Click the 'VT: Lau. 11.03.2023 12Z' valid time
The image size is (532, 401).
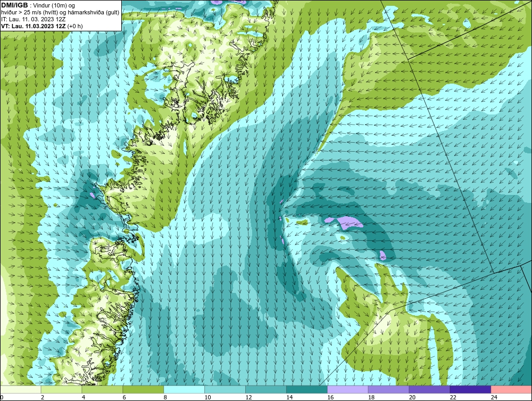click(x=33, y=26)
